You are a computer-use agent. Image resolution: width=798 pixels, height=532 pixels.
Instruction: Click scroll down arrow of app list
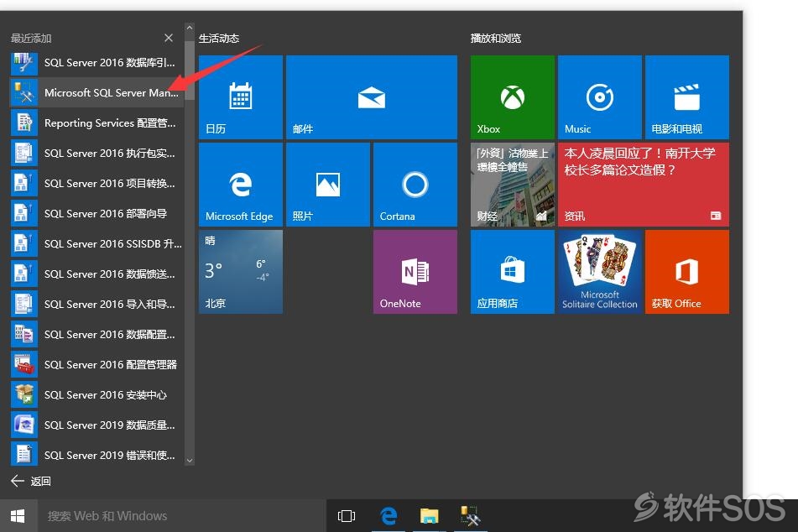pos(190,460)
